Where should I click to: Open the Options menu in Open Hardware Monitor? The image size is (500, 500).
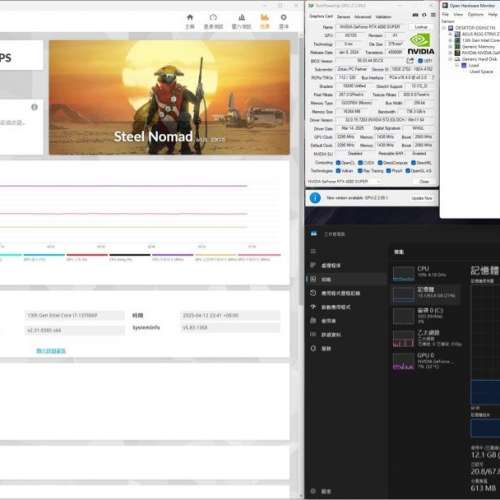point(475,14)
